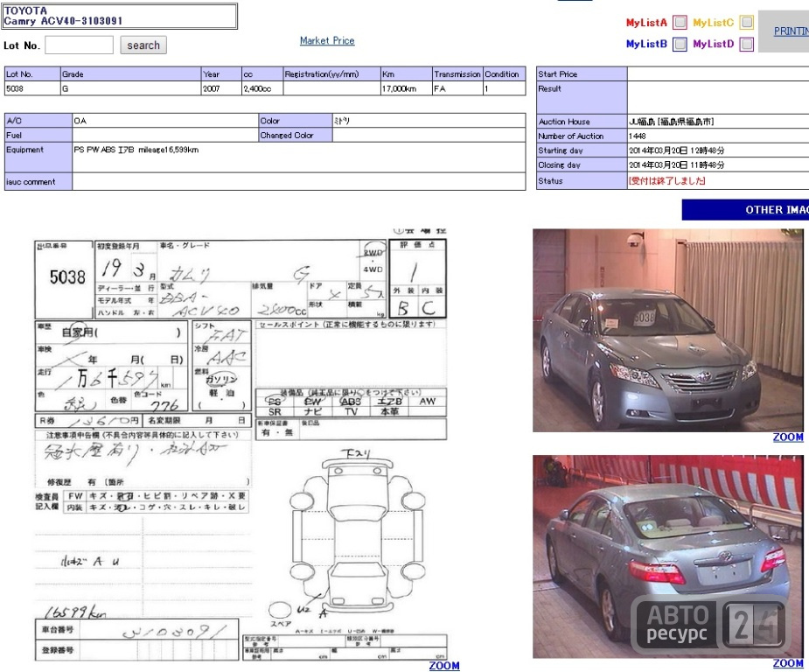Click the Registration(yy/mm) column header
809x672 pixels.
[x=331, y=73]
